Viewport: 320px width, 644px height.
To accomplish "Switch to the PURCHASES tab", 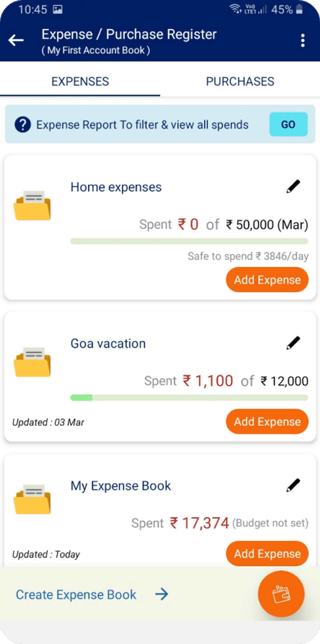I will [240, 81].
